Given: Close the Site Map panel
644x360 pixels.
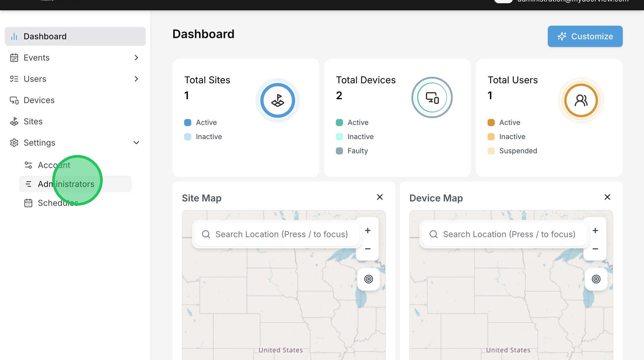Looking at the screenshot, I should 380,197.
